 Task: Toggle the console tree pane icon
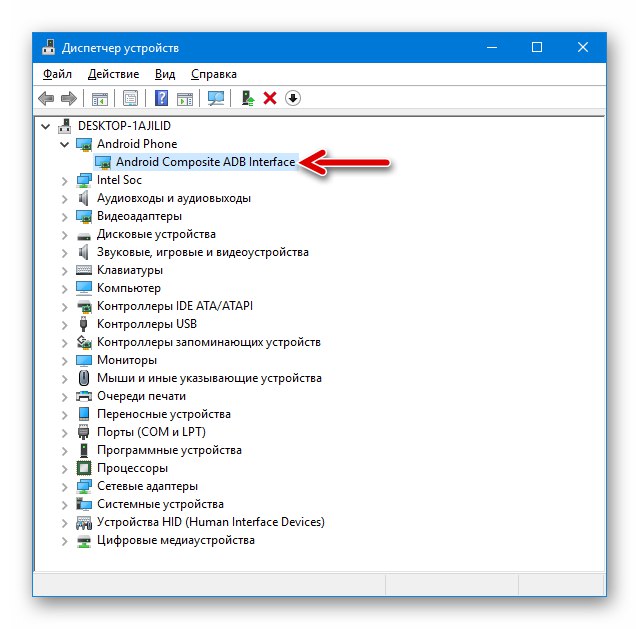coord(100,98)
